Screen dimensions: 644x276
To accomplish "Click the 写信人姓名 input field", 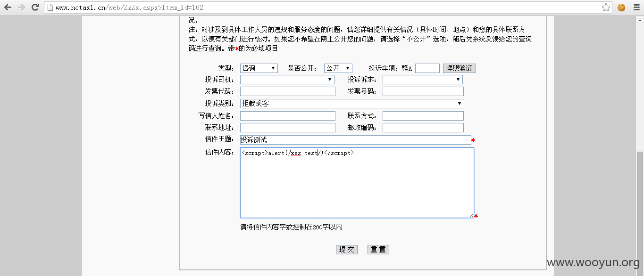I will coord(288,116).
